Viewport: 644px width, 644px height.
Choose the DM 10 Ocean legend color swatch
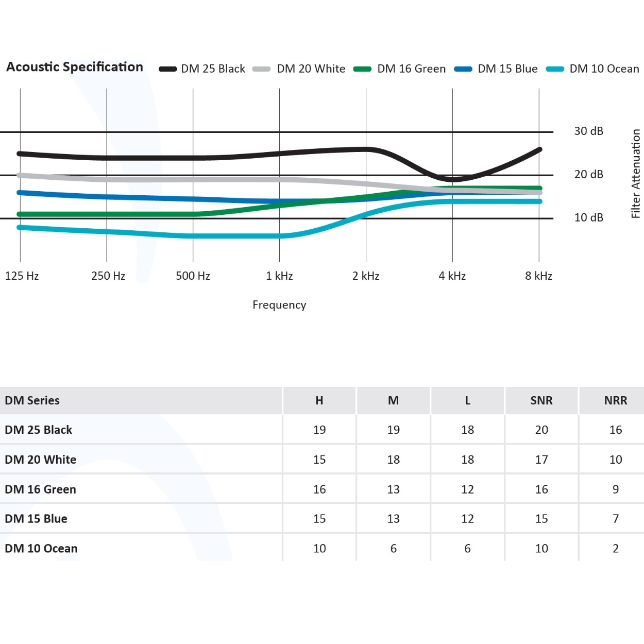(555, 69)
